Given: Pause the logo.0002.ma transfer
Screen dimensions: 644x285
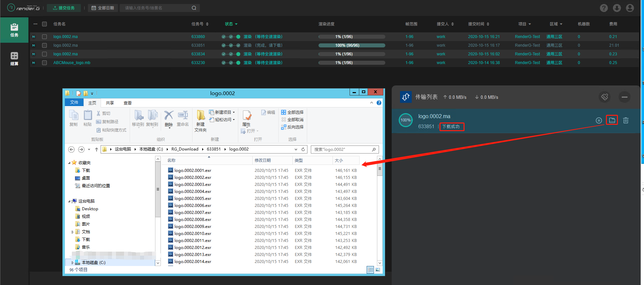Looking at the screenshot, I should tap(599, 120).
